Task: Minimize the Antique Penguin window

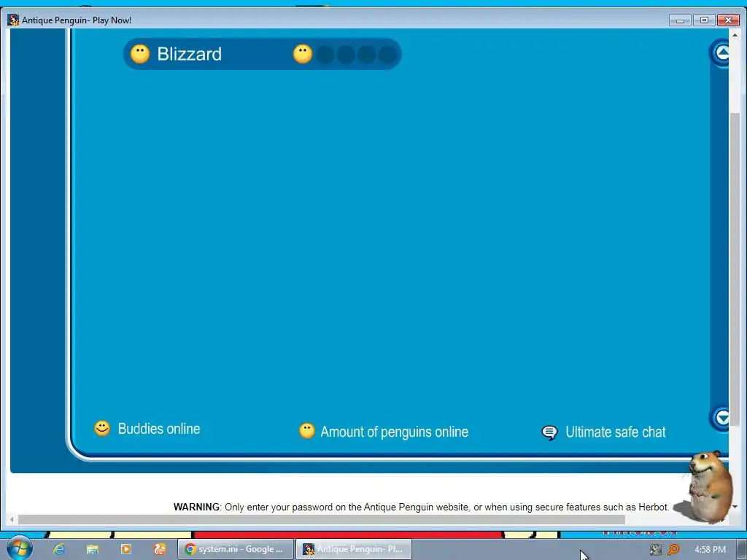Action: tap(680, 20)
